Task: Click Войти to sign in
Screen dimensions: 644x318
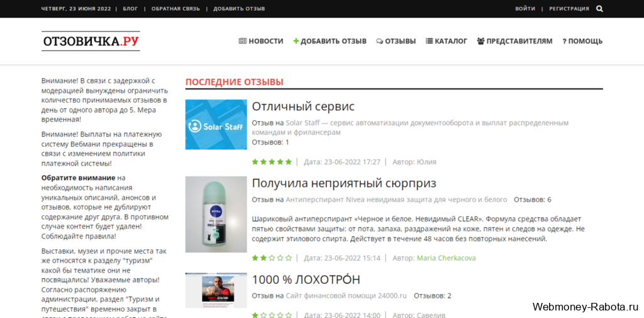Action: pyautogui.click(x=525, y=9)
